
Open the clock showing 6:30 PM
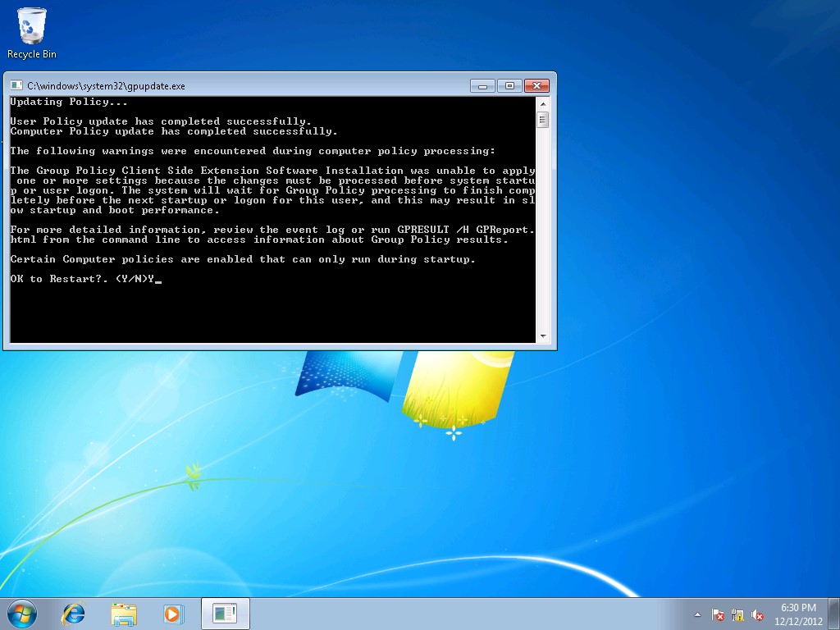[x=798, y=614]
